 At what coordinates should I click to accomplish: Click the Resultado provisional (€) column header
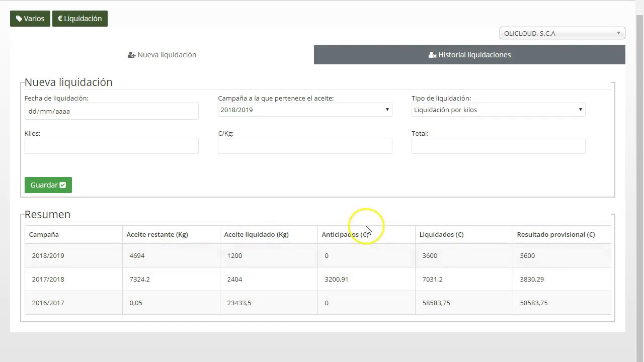(561, 234)
